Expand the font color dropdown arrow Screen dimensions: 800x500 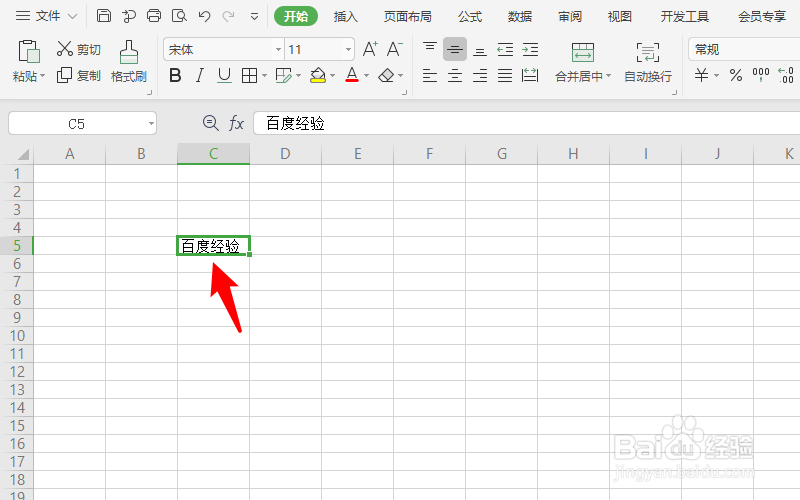coord(366,76)
